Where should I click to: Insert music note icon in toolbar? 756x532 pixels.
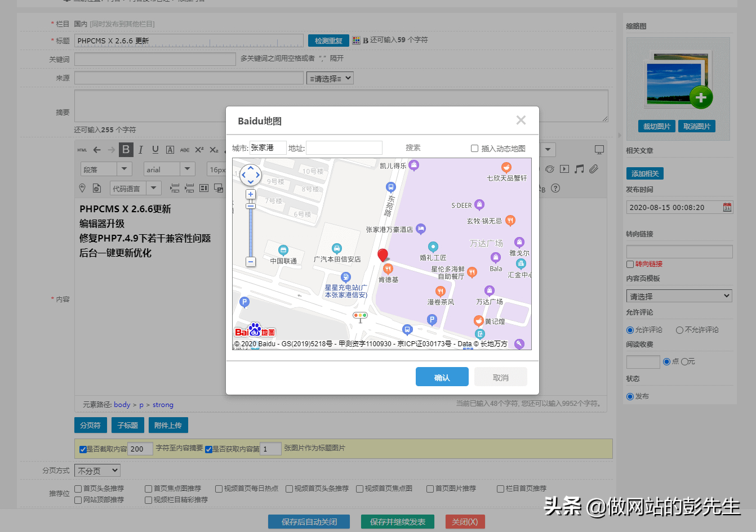[x=579, y=169]
